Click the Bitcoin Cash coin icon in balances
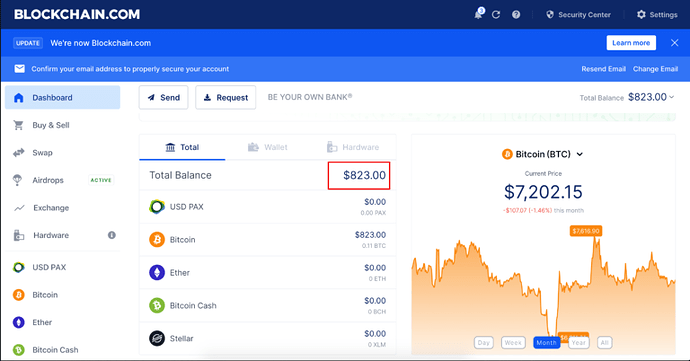The image size is (690, 361). pos(157,306)
